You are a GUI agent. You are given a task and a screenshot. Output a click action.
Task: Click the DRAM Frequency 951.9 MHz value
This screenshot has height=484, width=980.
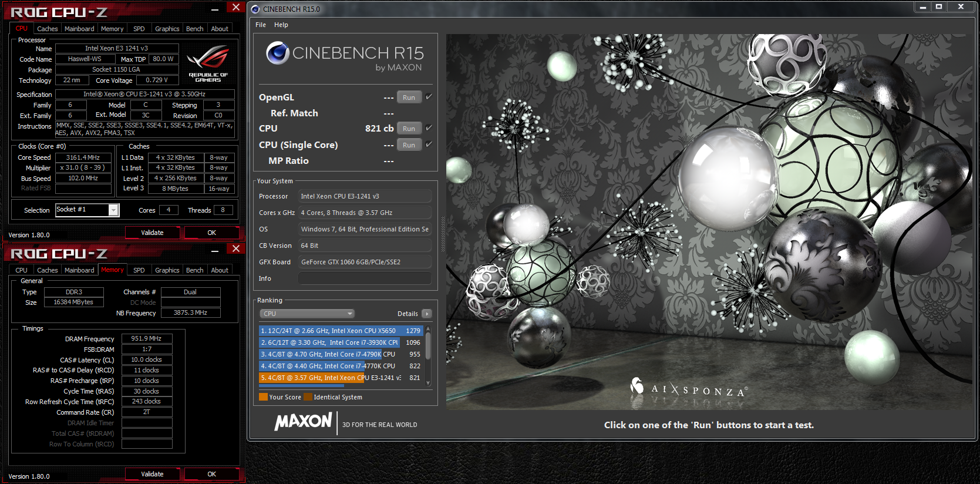click(147, 338)
